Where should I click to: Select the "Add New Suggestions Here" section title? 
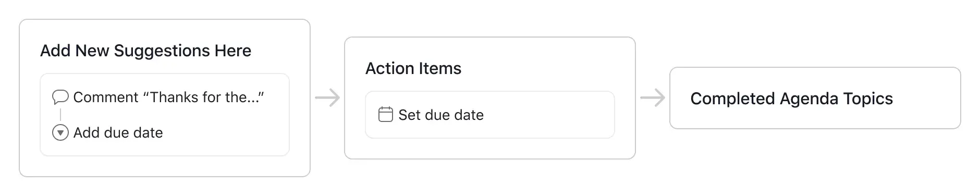[x=146, y=51]
